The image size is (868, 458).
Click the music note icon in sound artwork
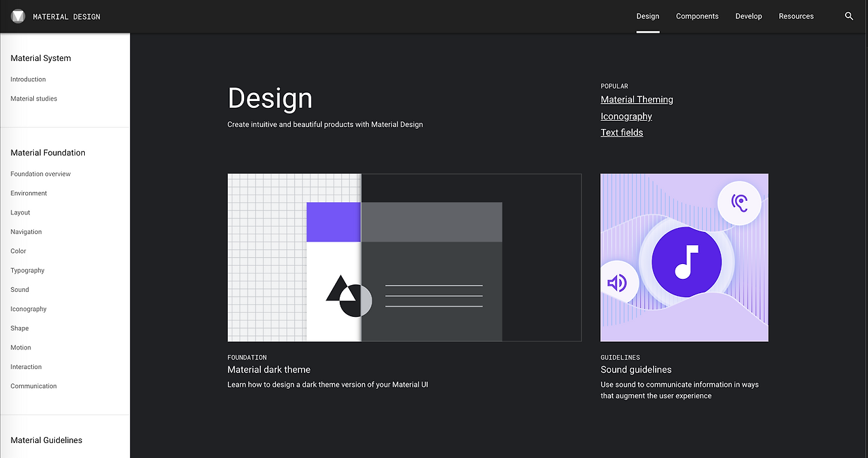(686, 262)
